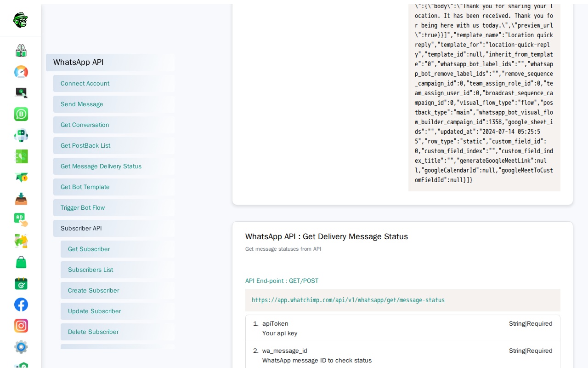Open the robot bot manager icon
This screenshot has height=368, width=588.
[21, 135]
